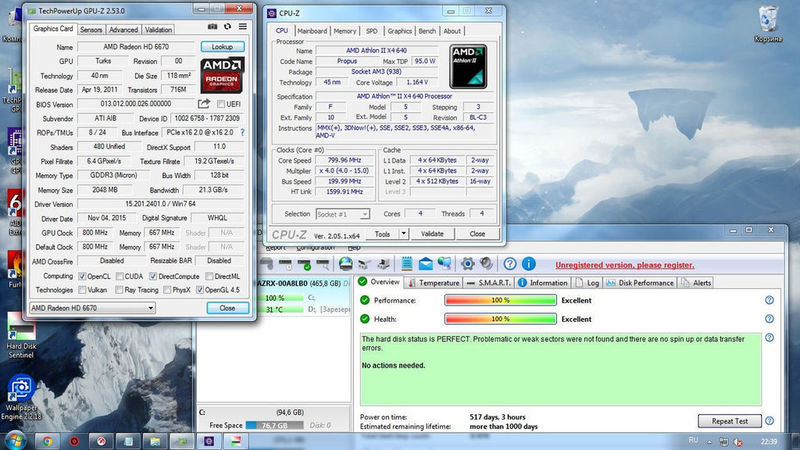This screenshot has height=450, width=800.
Task: Open Chrome from the taskbar
Action: tap(47, 441)
